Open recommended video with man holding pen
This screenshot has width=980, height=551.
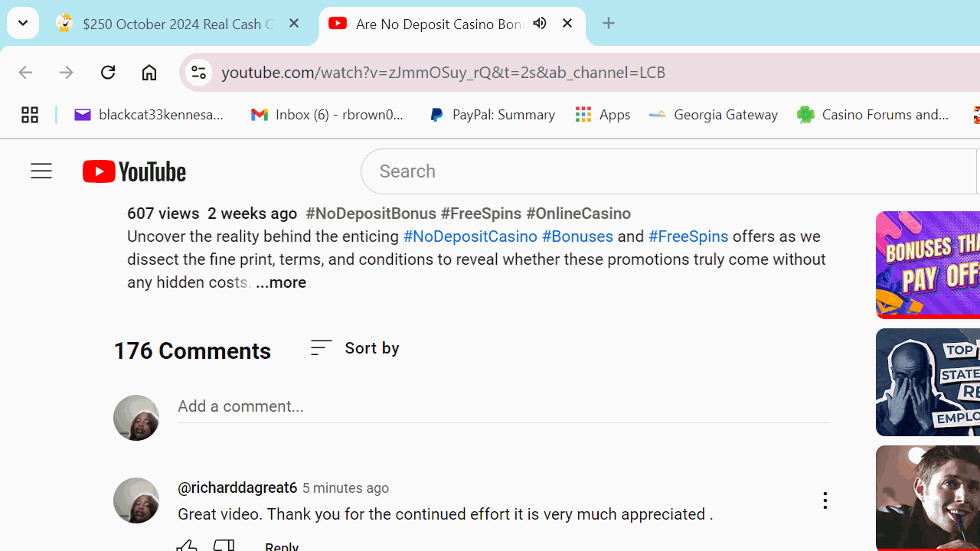point(928,498)
